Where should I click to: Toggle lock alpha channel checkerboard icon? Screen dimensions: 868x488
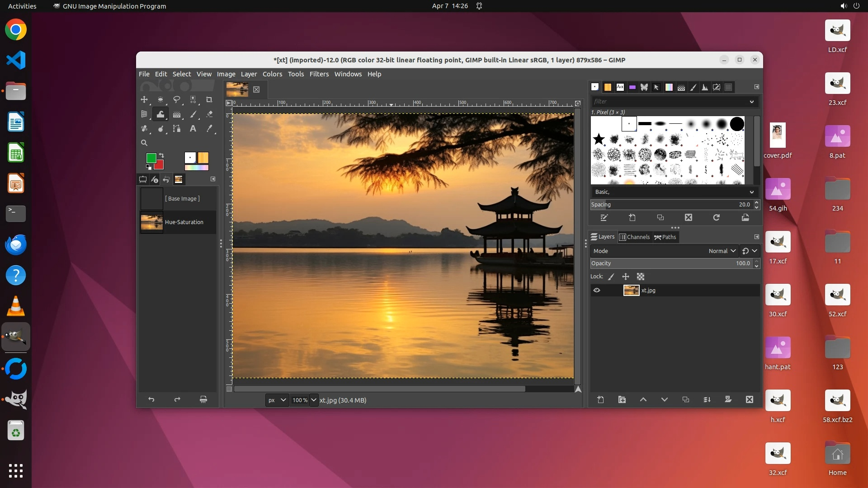click(x=641, y=277)
